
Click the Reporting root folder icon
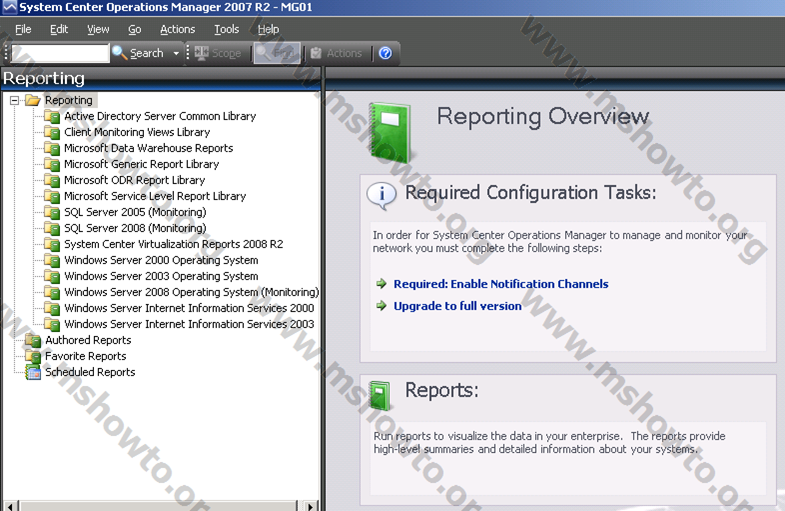(33, 100)
